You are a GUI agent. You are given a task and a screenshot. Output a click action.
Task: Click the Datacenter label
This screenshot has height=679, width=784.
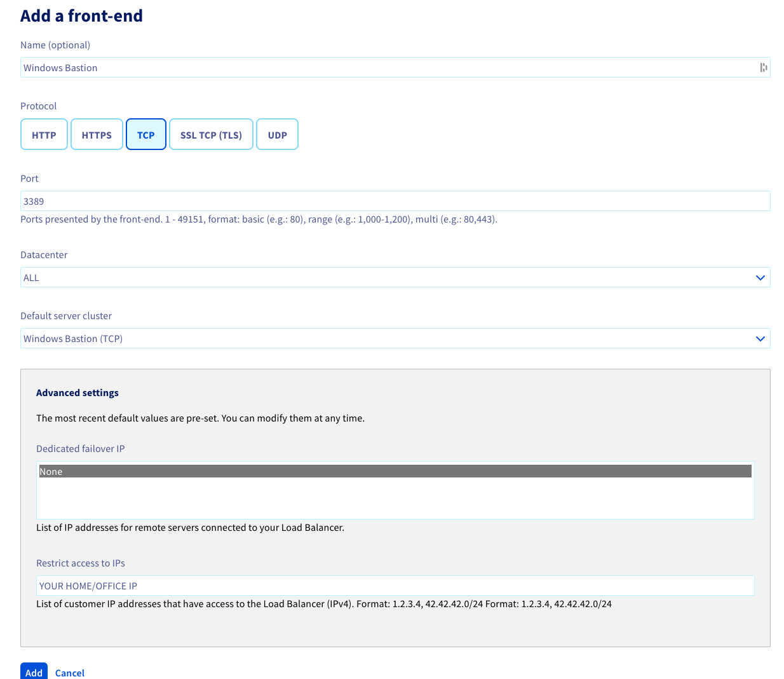(44, 255)
